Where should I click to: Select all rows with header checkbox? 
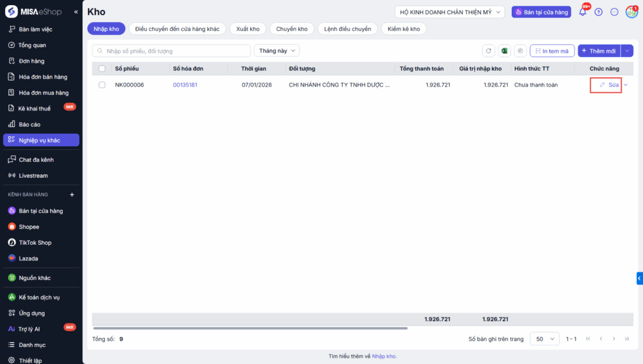[x=102, y=68]
